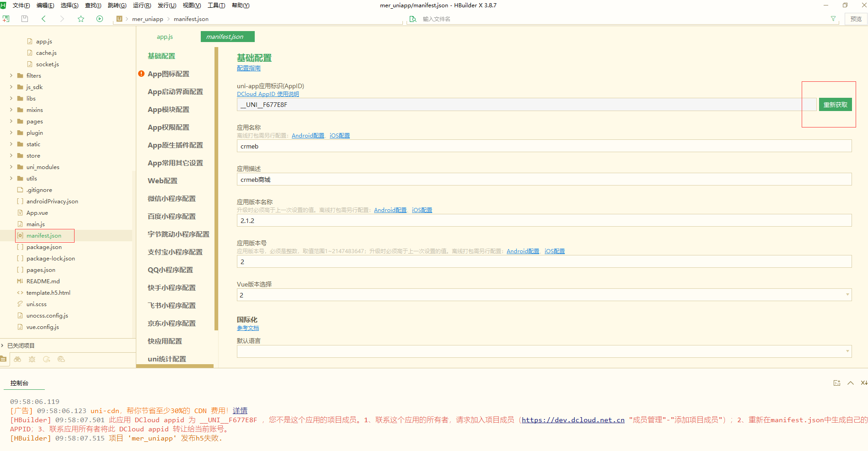Click the README.md markdown icon
The image size is (868, 451).
click(20, 281)
